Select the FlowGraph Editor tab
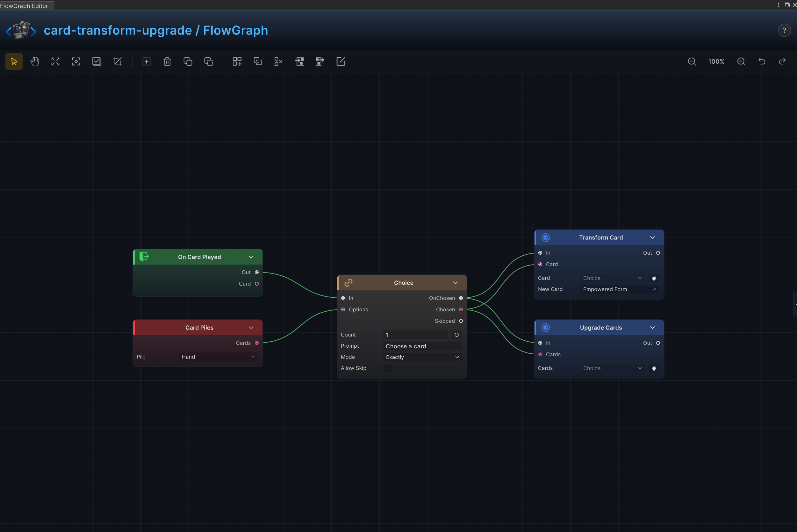This screenshot has height=532, width=797. 26,5
